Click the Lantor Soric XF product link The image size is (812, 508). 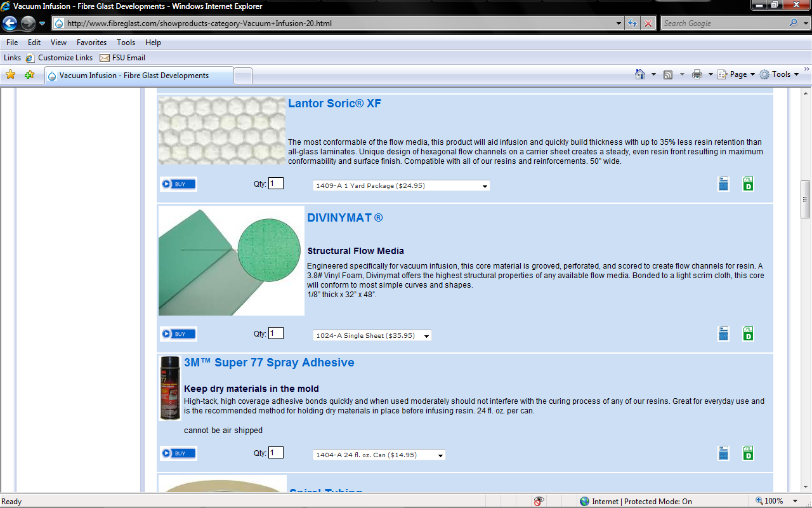coord(334,104)
